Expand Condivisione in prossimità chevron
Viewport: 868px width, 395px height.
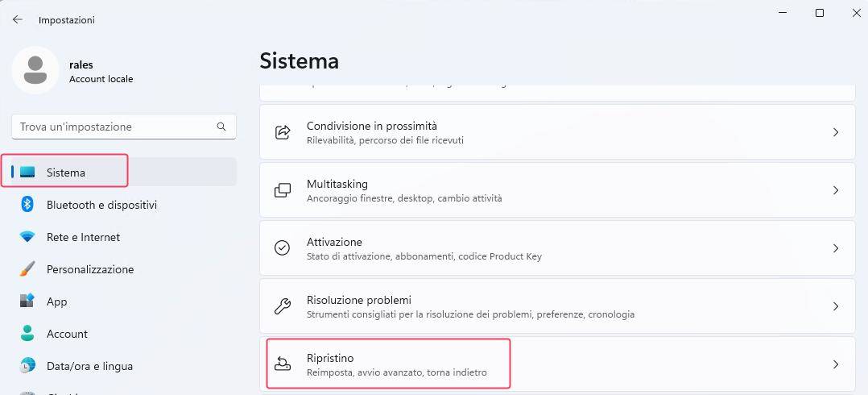[x=836, y=132]
